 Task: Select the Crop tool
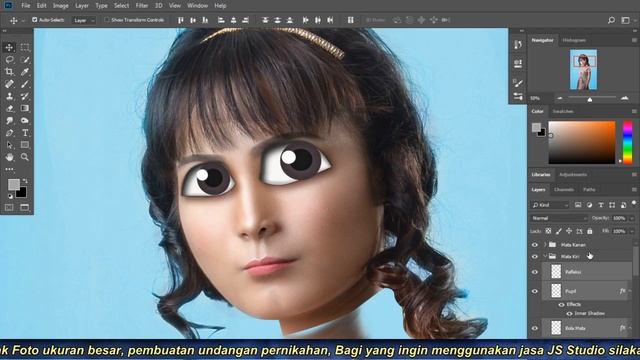tap(9, 72)
